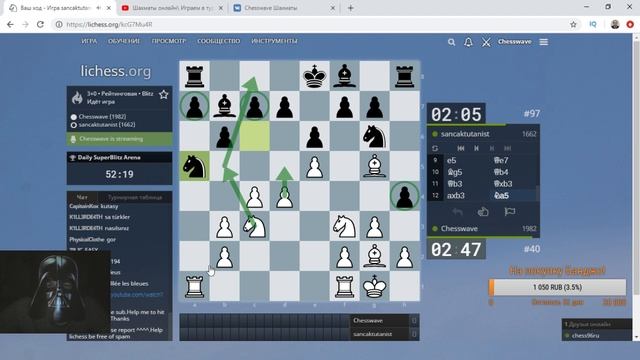
Task: Step forward one move
Action: tap(492, 148)
